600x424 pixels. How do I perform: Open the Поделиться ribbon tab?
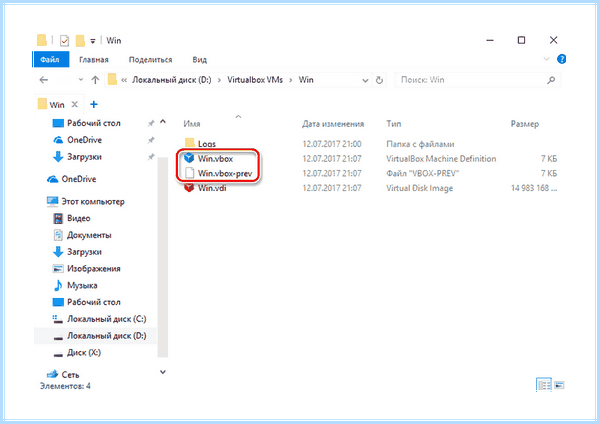(x=150, y=60)
